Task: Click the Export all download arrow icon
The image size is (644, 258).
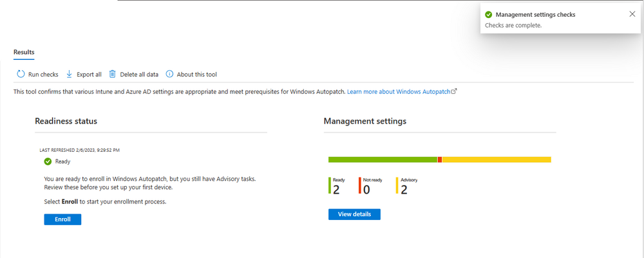Action: click(x=69, y=74)
